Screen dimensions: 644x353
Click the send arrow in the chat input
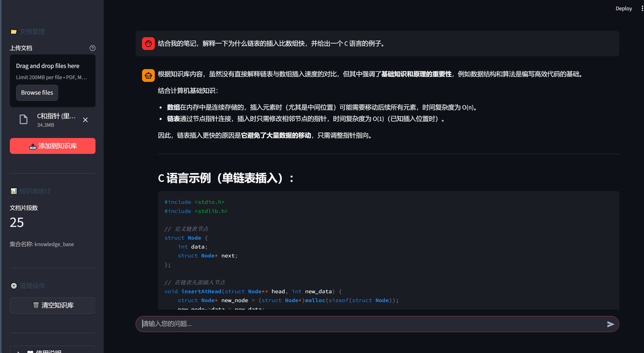(610, 324)
